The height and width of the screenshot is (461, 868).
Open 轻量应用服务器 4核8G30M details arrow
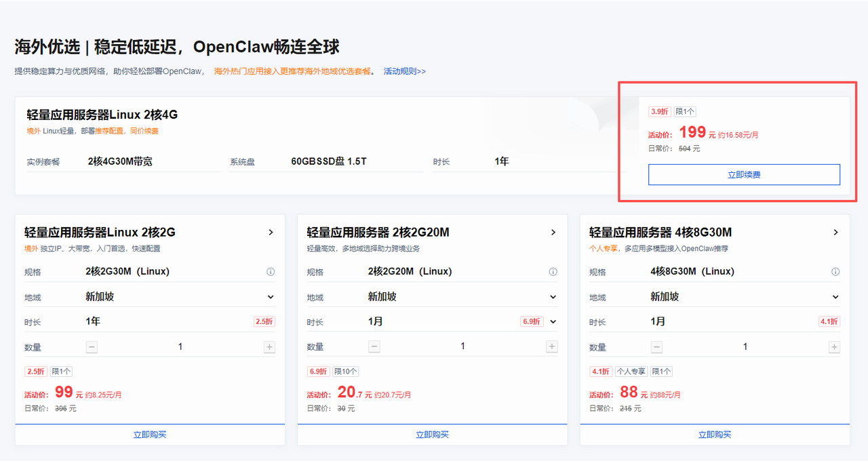pos(835,233)
